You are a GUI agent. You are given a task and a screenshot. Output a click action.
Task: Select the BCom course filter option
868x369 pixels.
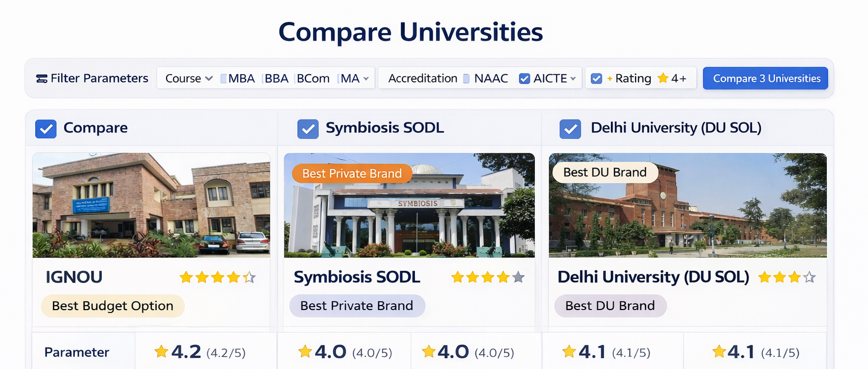pos(312,78)
